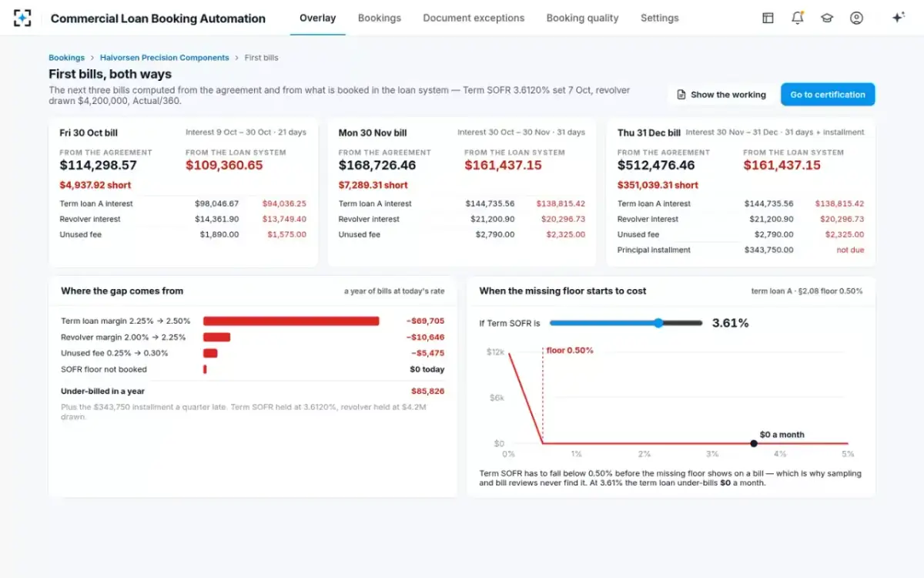The width and height of the screenshot is (924, 578).
Task: Click the floor 0.50% chart label
Action: [x=570, y=350]
